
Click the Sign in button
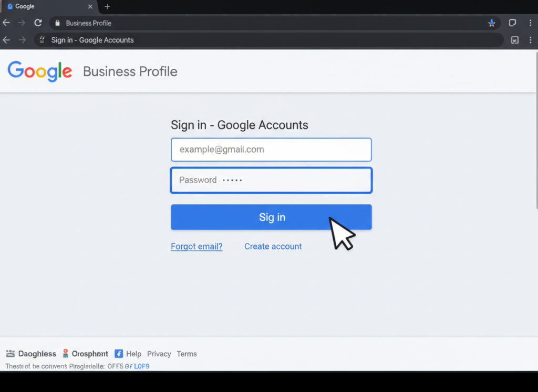click(271, 217)
